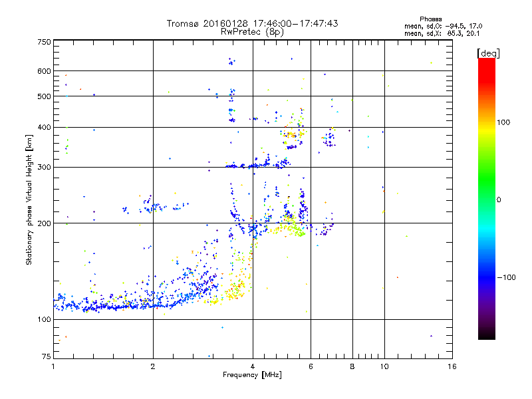The height and width of the screenshot is (399, 532).
Task: Click the black bottom of the colorbar
Action: point(487,334)
